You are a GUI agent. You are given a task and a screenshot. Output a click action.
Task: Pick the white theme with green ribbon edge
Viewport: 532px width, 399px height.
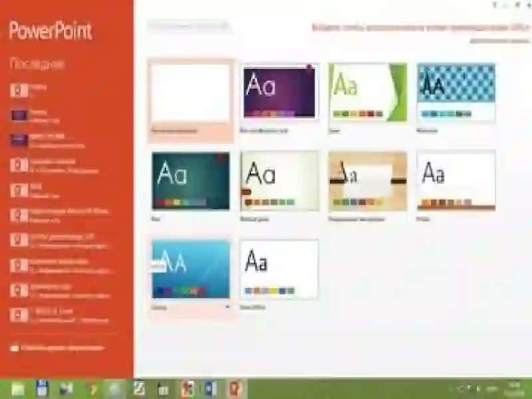[x=368, y=92]
